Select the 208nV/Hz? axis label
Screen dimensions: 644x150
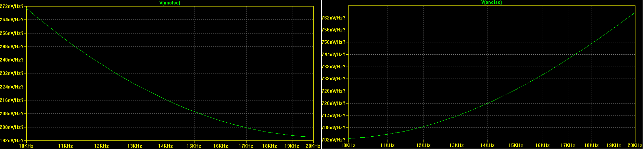pyautogui.click(x=12, y=113)
